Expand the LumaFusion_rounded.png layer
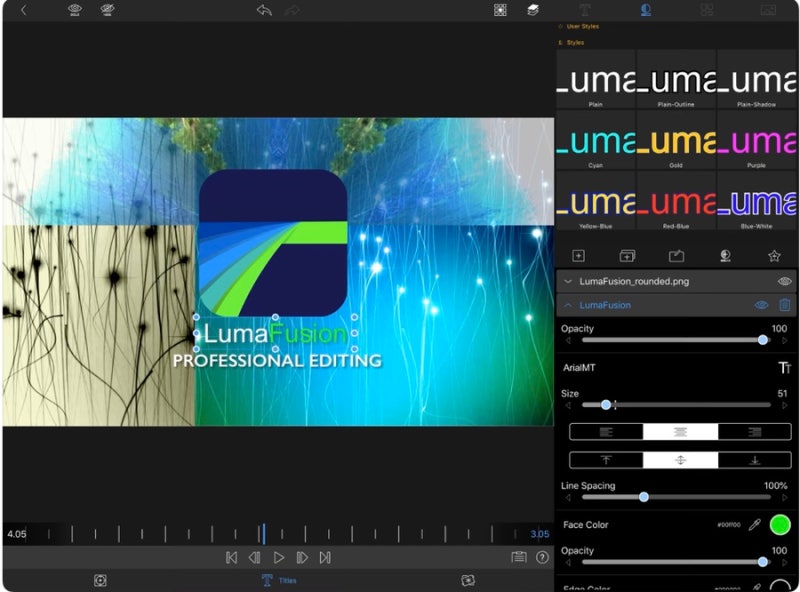Image resolution: width=800 pixels, height=592 pixels. pyautogui.click(x=567, y=281)
